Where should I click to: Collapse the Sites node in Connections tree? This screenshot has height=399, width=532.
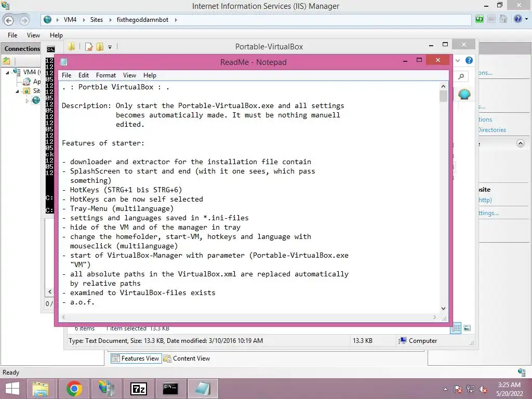17,91
